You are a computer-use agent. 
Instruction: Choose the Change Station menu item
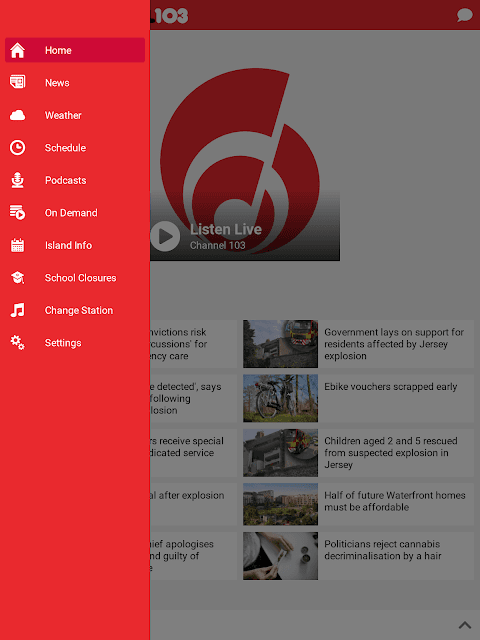tap(75, 310)
